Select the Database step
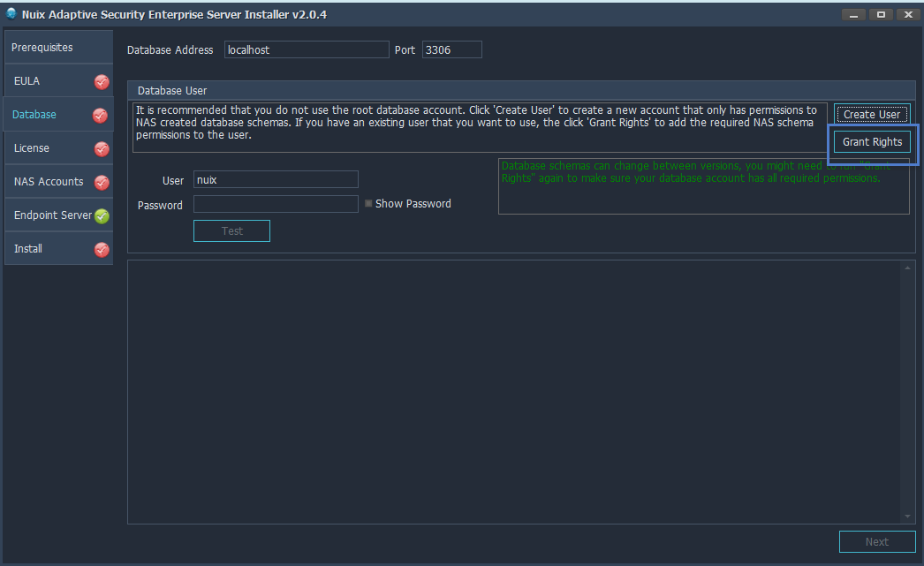 coord(58,114)
